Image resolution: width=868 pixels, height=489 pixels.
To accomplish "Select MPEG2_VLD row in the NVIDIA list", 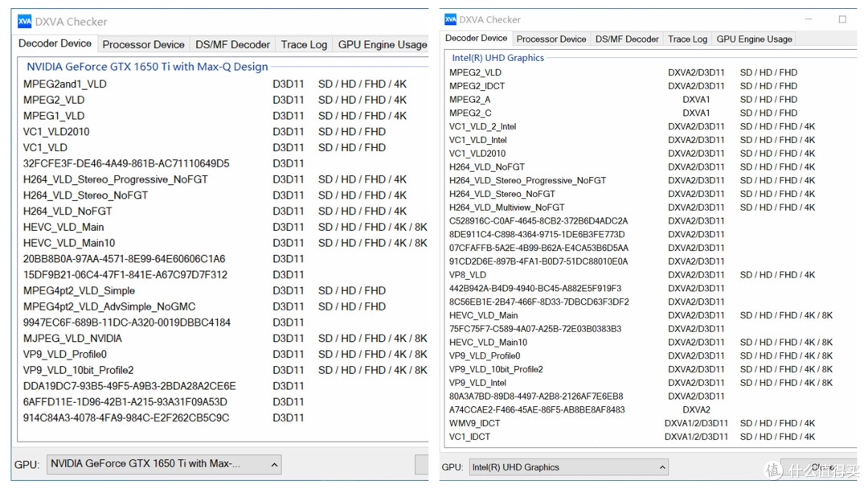I will [215, 101].
